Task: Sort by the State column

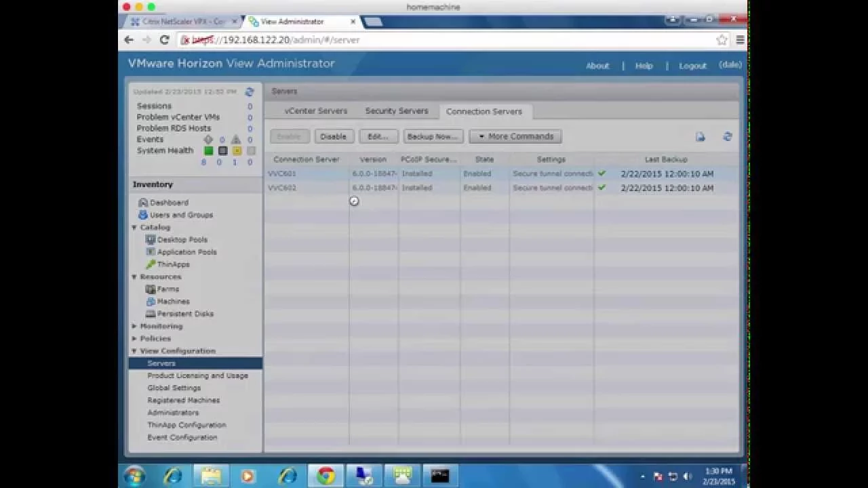Action: click(484, 159)
